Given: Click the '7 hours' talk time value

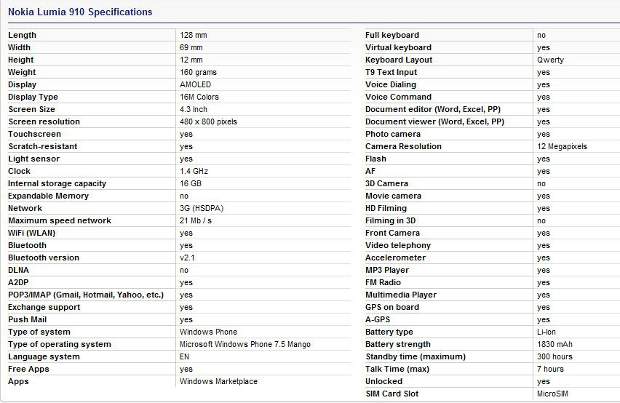Looking at the screenshot, I should click(550, 369).
